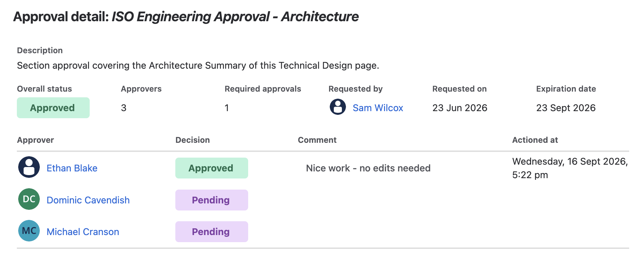Click the 'Comment' column header
644x262 pixels.
[317, 140]
